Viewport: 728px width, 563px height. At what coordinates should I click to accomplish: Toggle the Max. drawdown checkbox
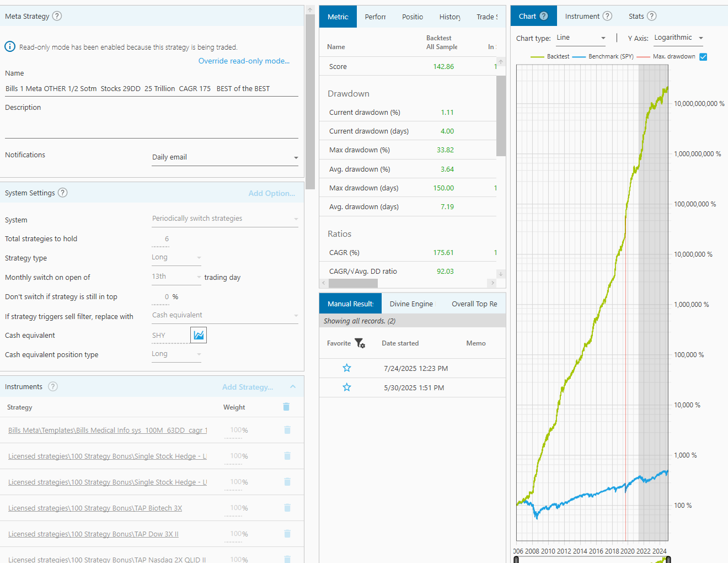tap(703, 57)
